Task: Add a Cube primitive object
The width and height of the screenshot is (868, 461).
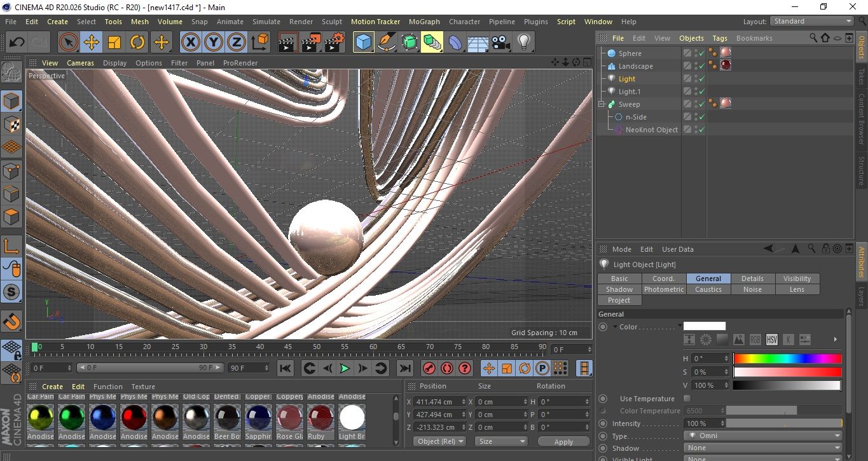Action: [364, 43]
